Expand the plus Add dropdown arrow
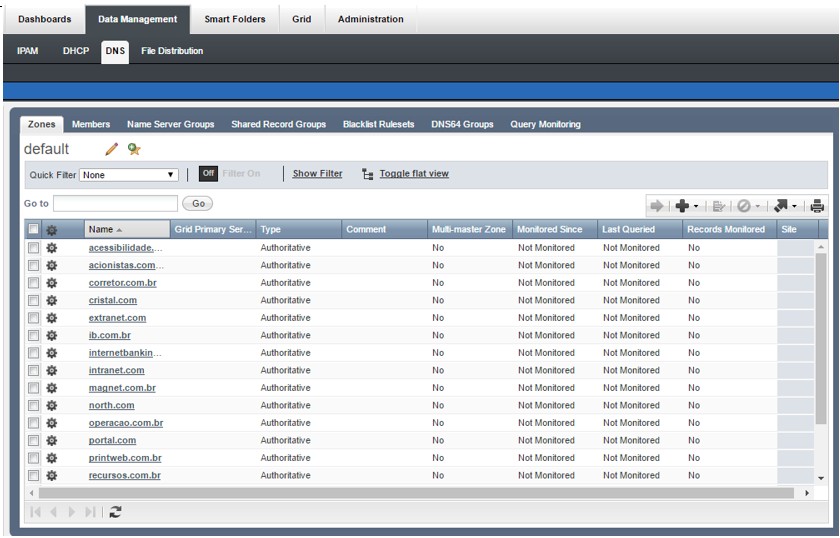 (x=696, y=207)
